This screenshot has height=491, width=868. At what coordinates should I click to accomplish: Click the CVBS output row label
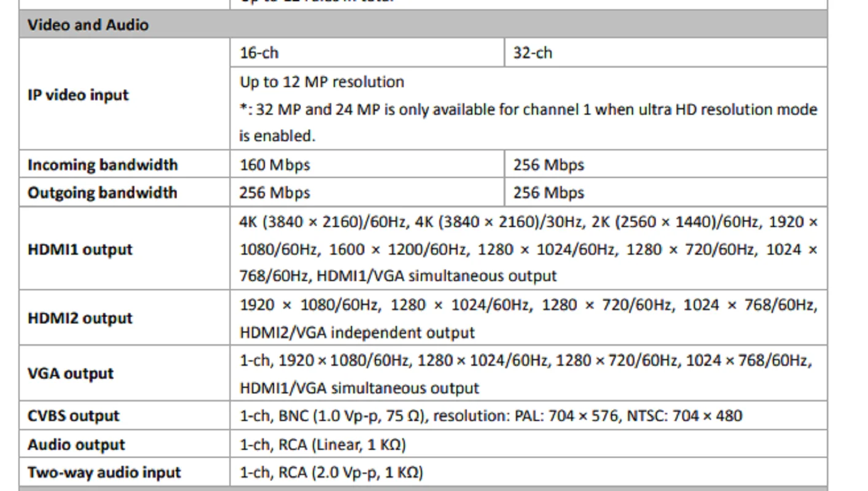[73, 416]
